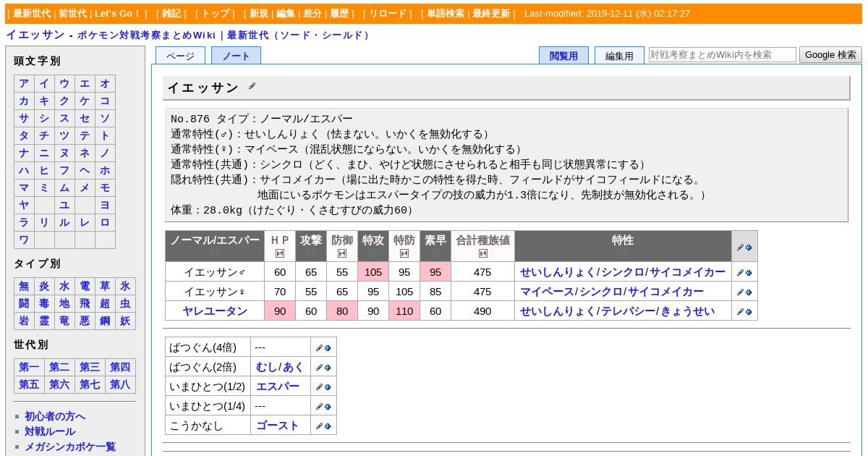The height and width of the screenshot is (456, 868).
Task: Open 第八 generation in 世代別
Action: (x=120, y=384)
